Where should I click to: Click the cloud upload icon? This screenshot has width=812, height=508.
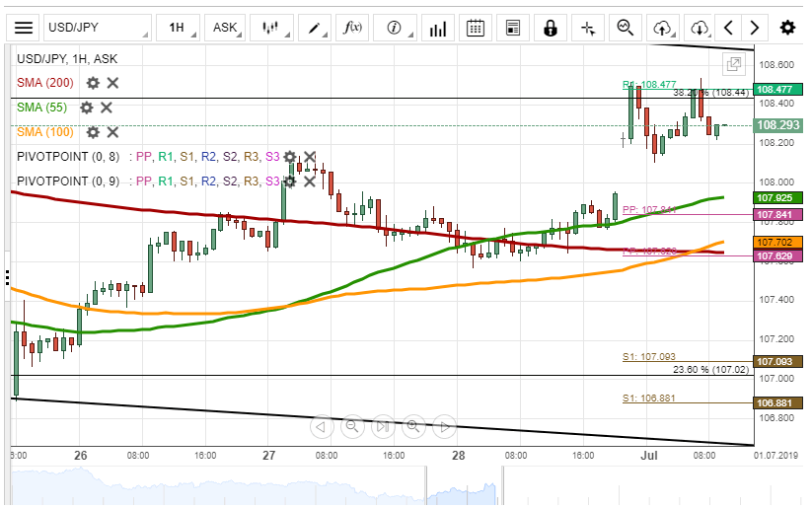[663, 28]
